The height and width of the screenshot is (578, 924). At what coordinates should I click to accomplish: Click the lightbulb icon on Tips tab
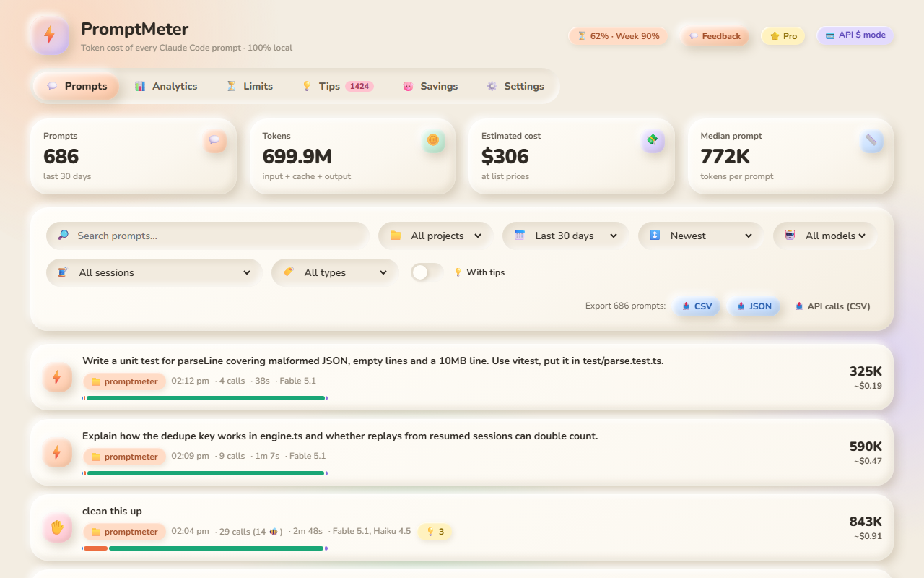click(307, 86)
